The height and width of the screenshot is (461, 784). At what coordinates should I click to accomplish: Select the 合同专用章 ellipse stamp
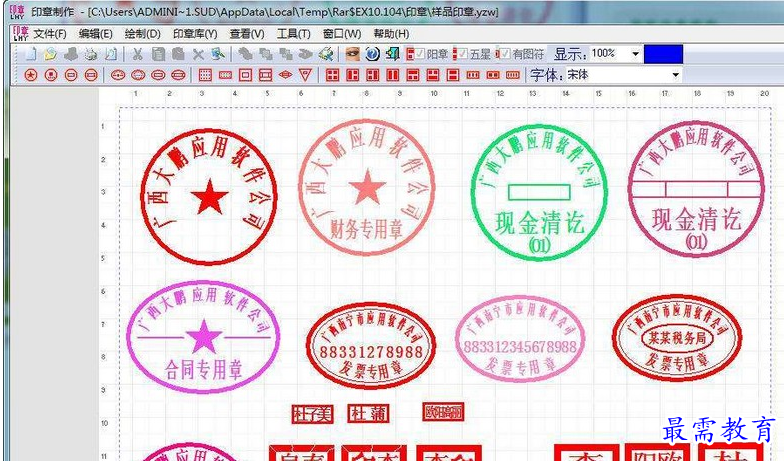point(203,336)
